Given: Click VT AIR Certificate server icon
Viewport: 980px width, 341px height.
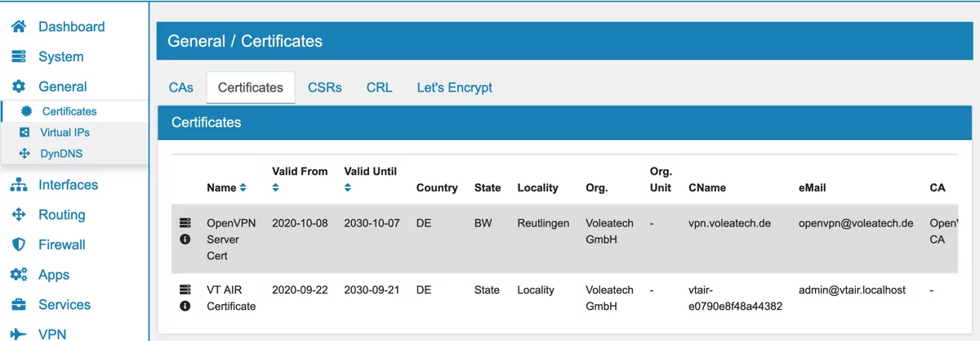Looking at the screenshot, I should [x=185, y=289].
